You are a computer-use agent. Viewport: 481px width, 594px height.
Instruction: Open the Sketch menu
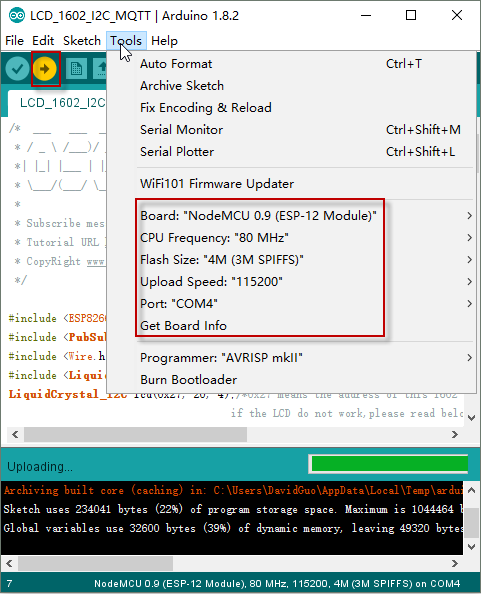pos(82,41)
